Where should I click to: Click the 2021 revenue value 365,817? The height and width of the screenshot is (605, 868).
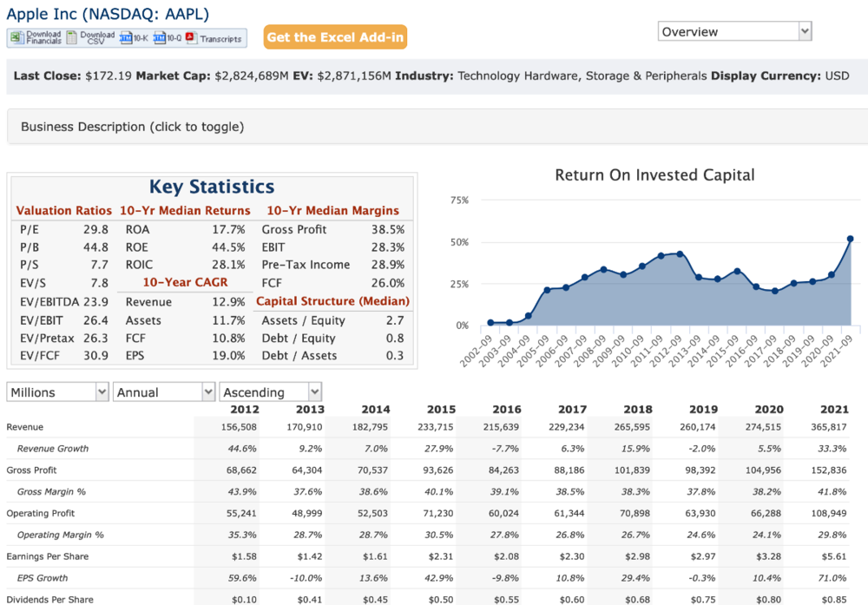pos(829,427)
